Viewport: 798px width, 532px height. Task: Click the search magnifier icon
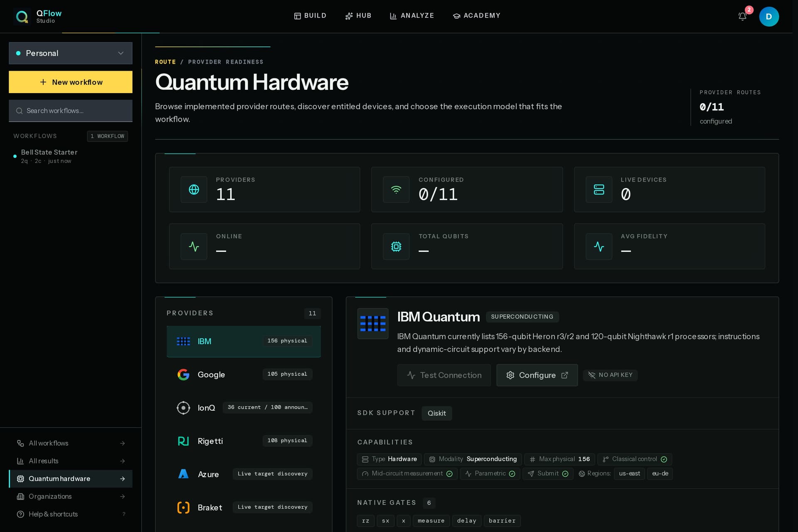pyautogui.click(x=19, y=111)
